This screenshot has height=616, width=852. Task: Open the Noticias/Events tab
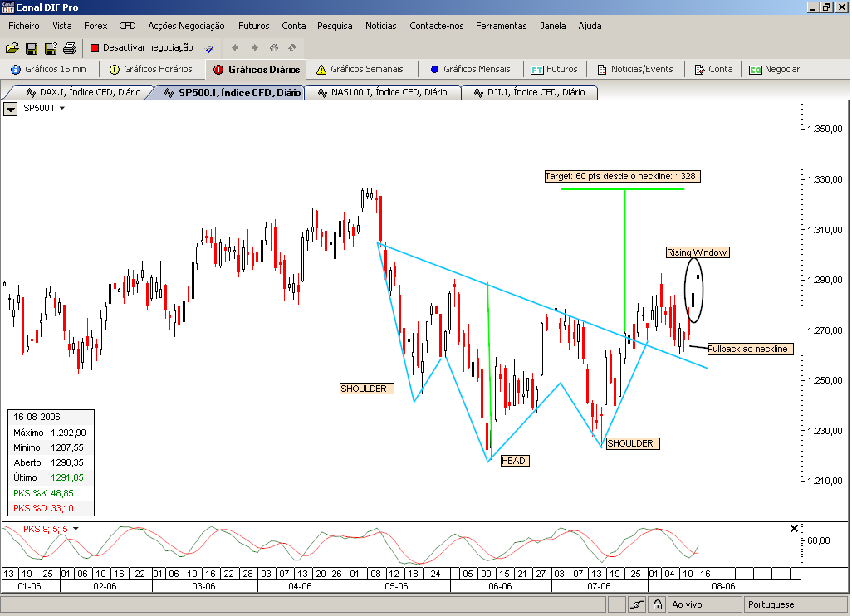635,69
